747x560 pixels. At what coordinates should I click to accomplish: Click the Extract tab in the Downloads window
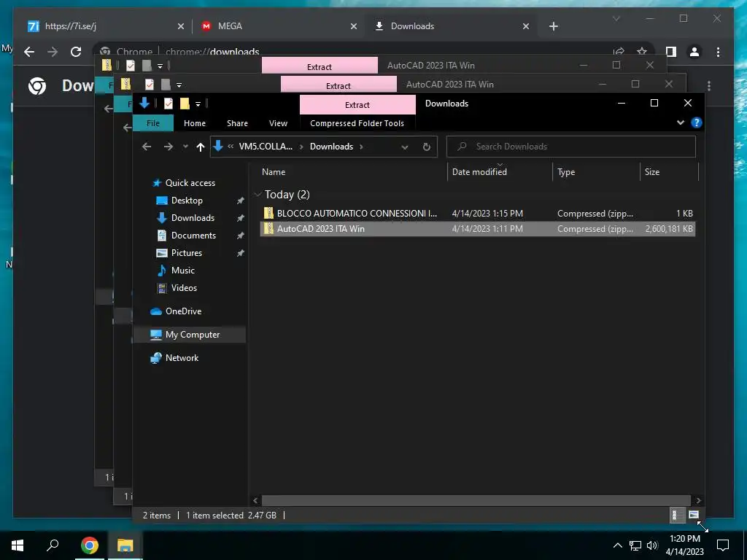pos(357,105)
